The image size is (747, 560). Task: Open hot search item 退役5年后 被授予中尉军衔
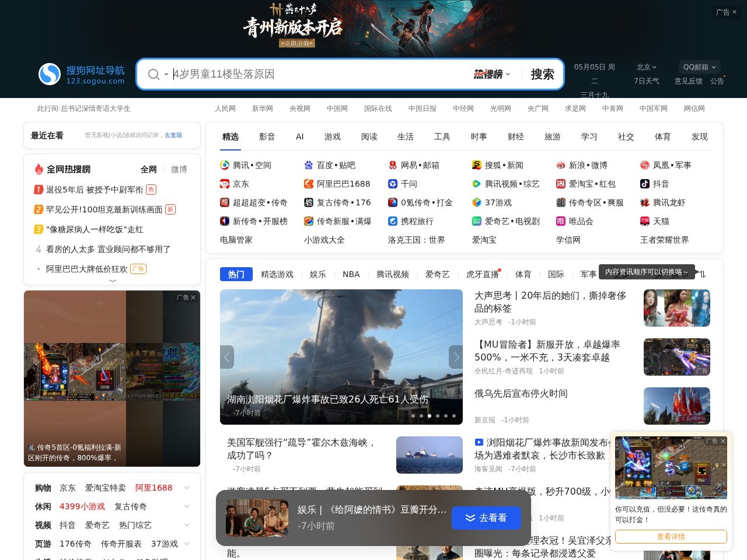point(95,190)
